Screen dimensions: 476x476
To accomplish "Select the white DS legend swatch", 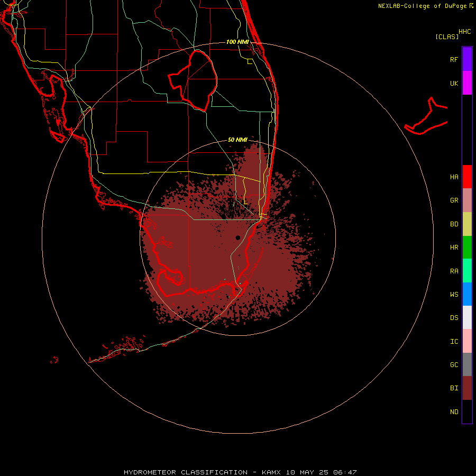I will pos(467,317).
